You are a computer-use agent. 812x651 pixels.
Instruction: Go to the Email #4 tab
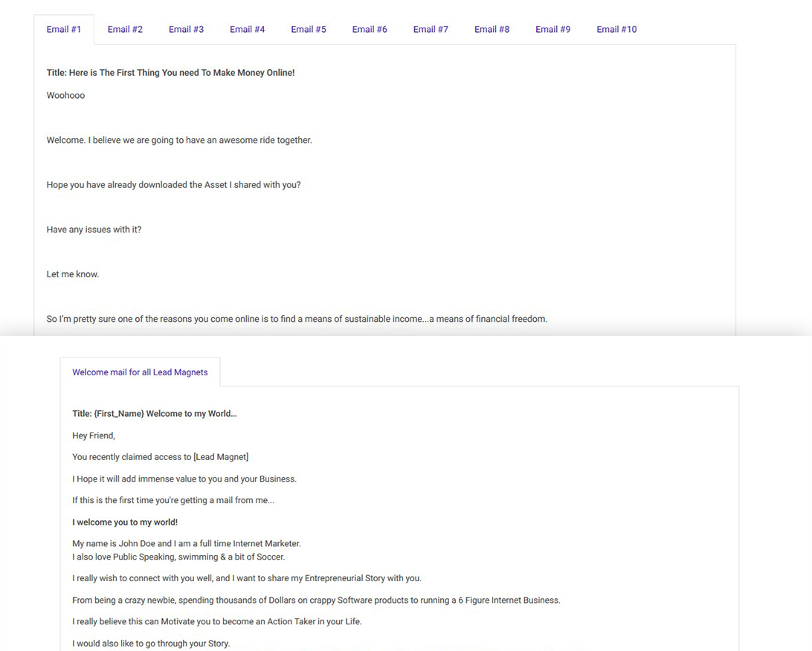[247, 30]
